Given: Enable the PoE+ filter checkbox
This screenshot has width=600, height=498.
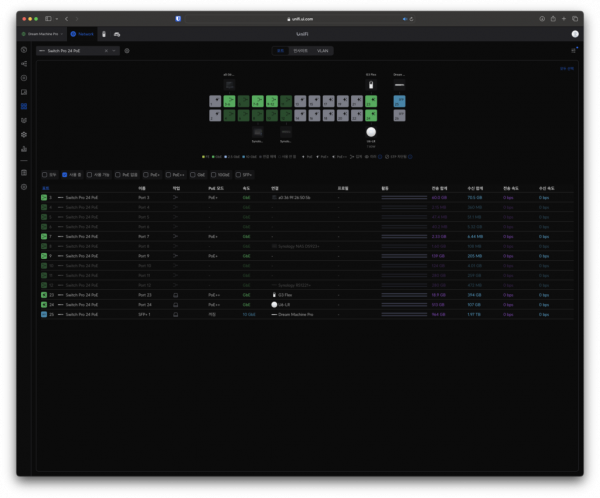Looking at the screenshot, I should point(146,174).
